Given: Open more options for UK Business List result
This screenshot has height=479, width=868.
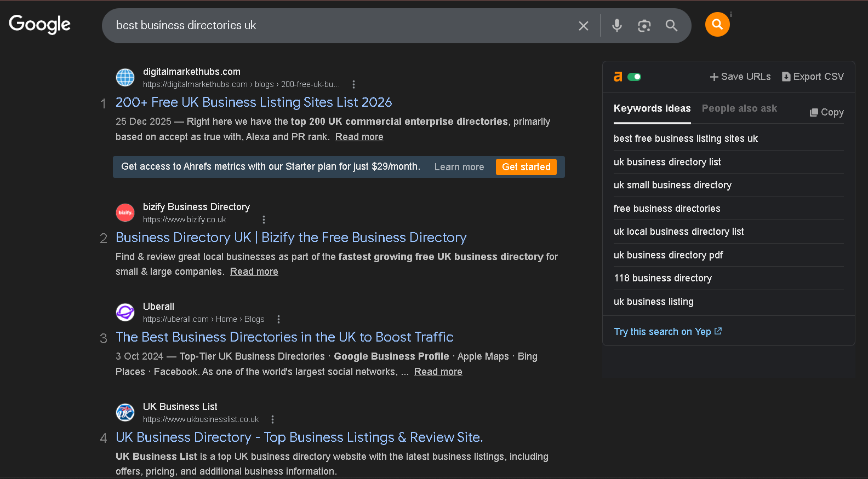Looking at the screenshot, I should coord(272,419).
